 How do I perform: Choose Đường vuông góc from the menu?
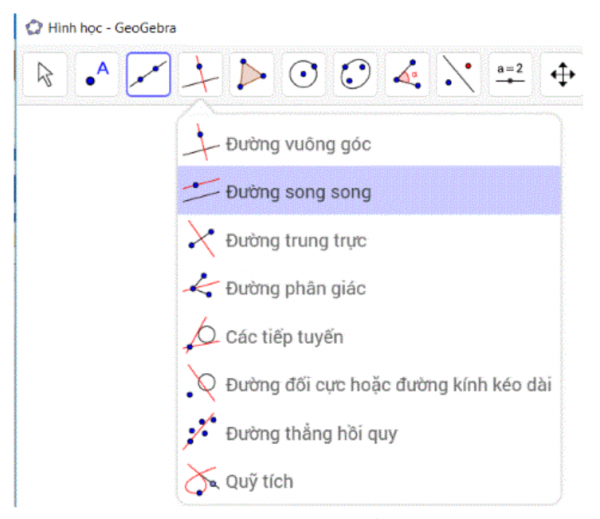click(369, 143)
